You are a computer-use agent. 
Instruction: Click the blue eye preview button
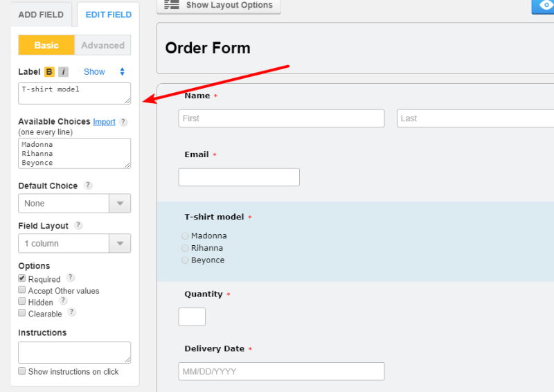tap(543, 6)
